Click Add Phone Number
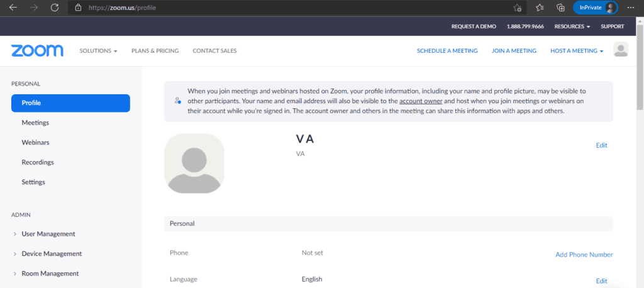Image resolution: width=644 pixels, height=288 pixels. pyautogui.click(x=584, y=255)
